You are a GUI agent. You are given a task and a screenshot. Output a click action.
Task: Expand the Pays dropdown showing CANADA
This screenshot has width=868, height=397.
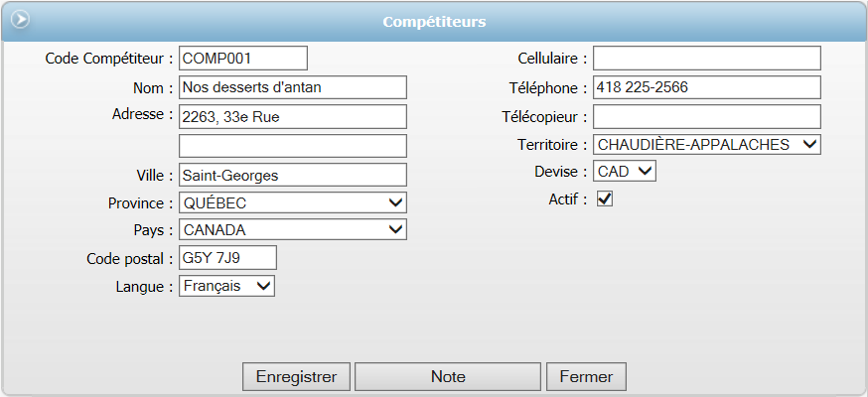(292, 229)
